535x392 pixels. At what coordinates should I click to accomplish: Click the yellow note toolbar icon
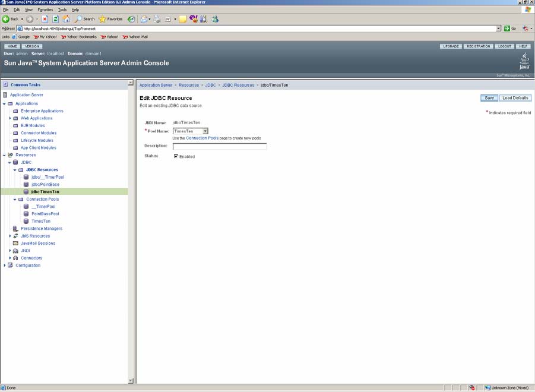[182, 19]
